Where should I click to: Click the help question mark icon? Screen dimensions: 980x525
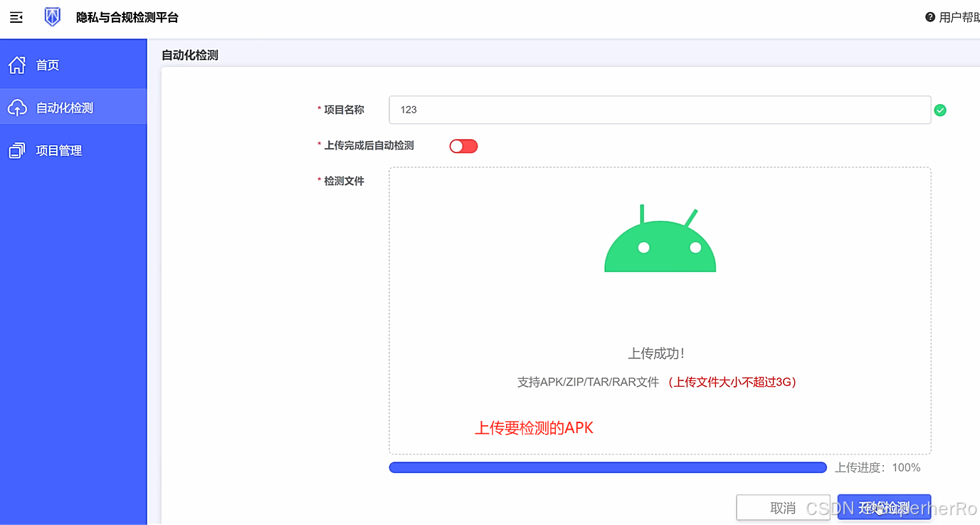(x=930, y=17)
